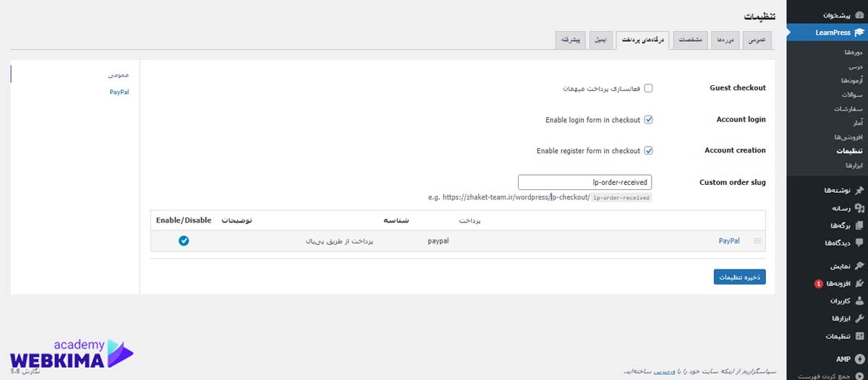Open LearnPress courses (دوره‌ها) submenu

(854, 53)
